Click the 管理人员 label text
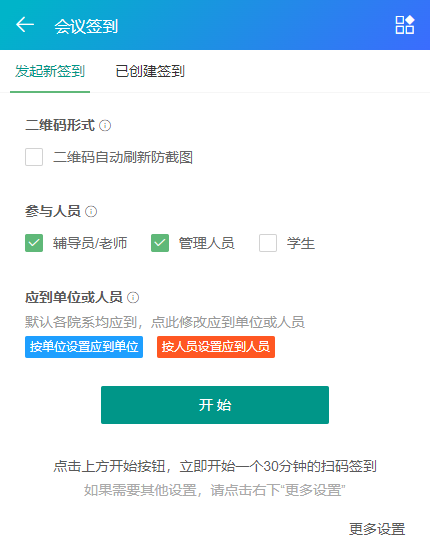Screen dimensions: 430x557 click(206, 243)
